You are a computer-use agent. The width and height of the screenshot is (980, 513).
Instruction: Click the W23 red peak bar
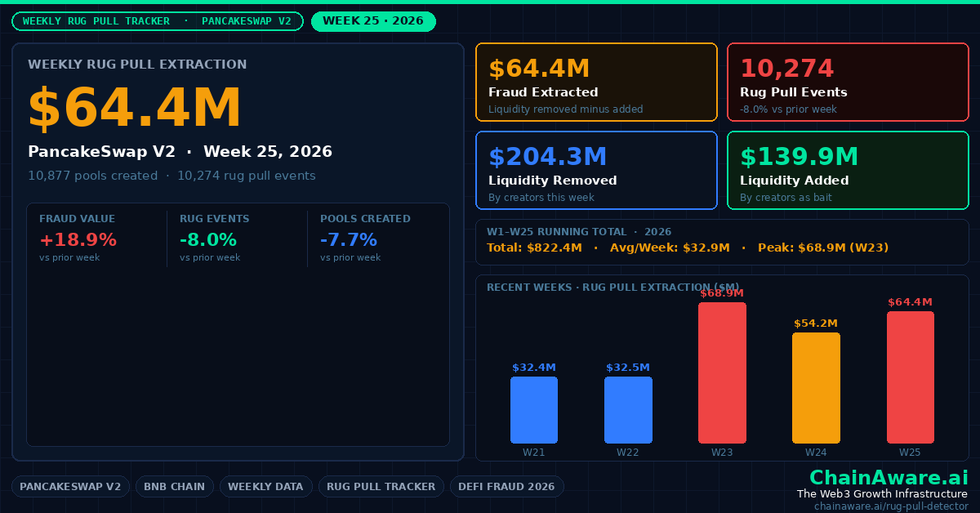coord(722,372)
